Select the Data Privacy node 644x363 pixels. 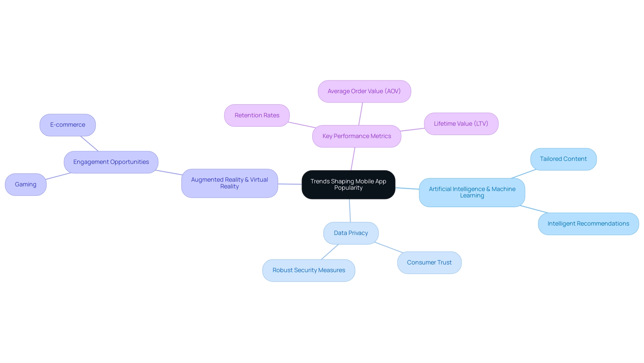(x=351, y=233)
